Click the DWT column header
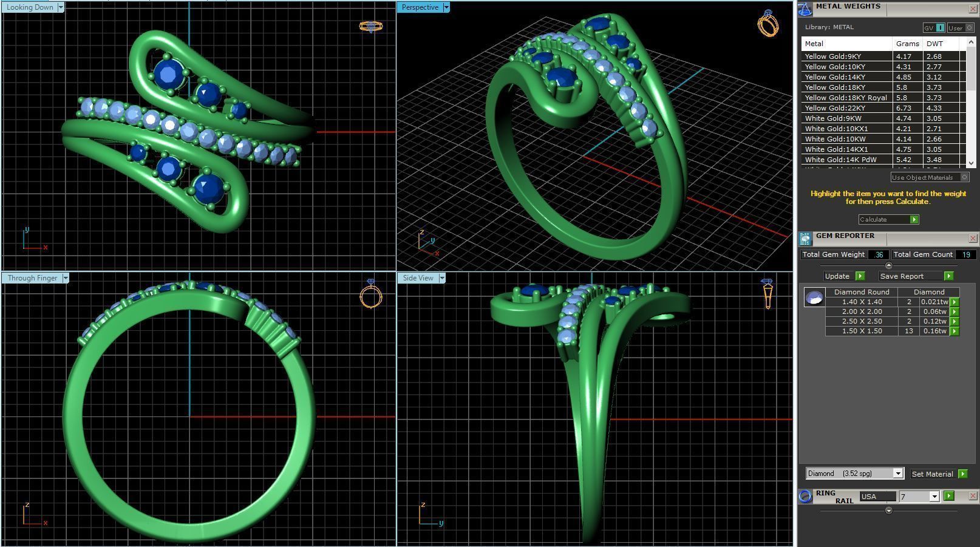 941,44
